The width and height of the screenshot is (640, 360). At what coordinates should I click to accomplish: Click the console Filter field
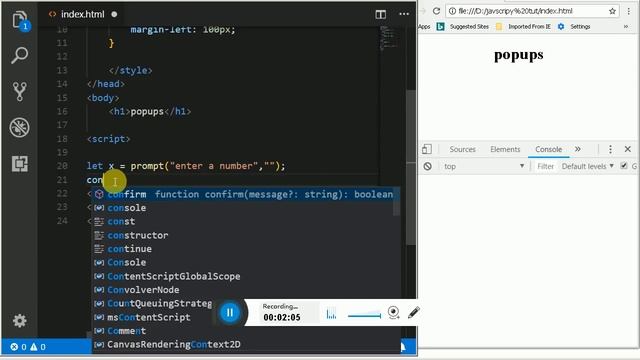coord(545,167)
